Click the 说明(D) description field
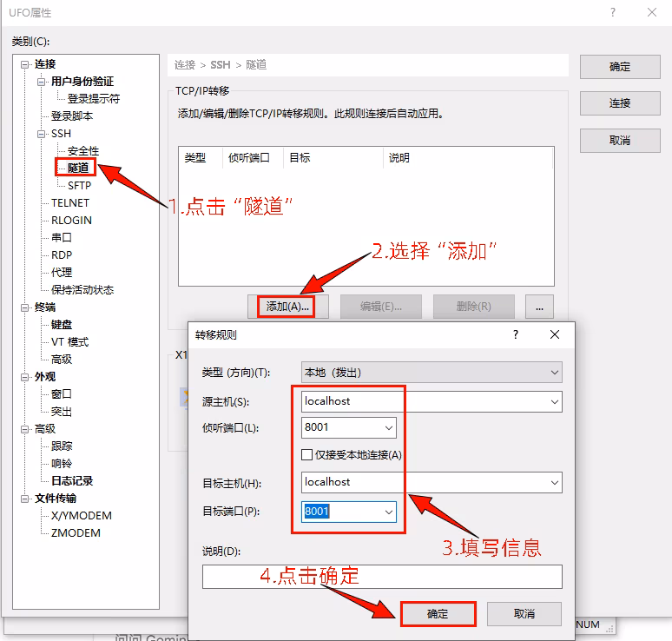The image size is (672, 641). pos(382,577)
